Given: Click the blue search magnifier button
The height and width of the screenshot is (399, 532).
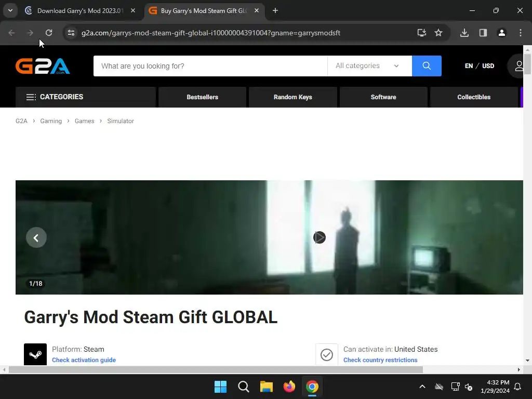Looking at the screenshot, I should tap(427, 66).
